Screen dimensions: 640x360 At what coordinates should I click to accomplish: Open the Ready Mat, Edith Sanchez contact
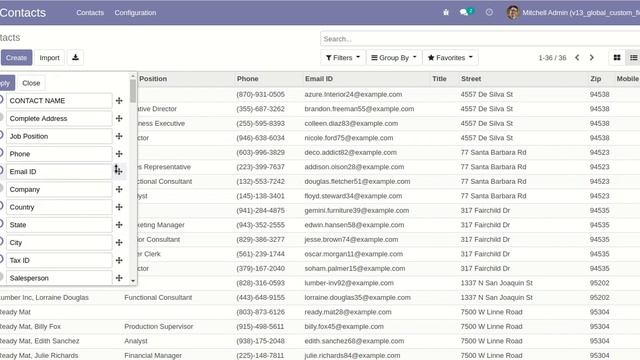pos(40,341)
